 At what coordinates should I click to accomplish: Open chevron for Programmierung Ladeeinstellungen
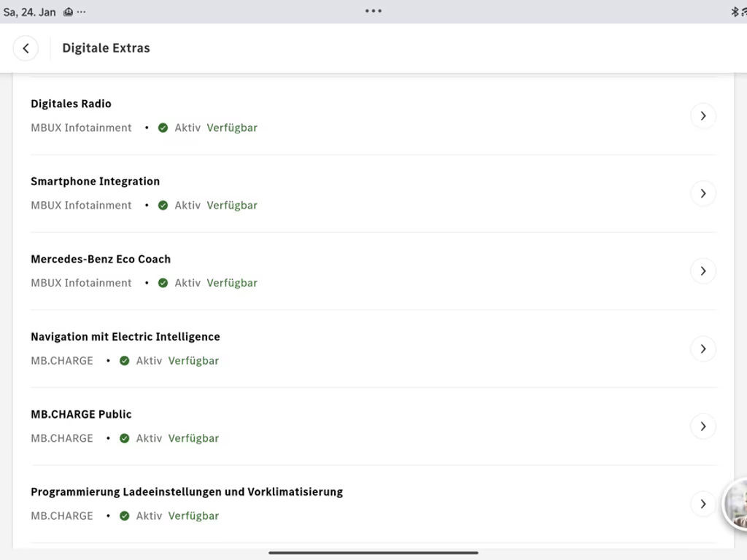(703, 504)
